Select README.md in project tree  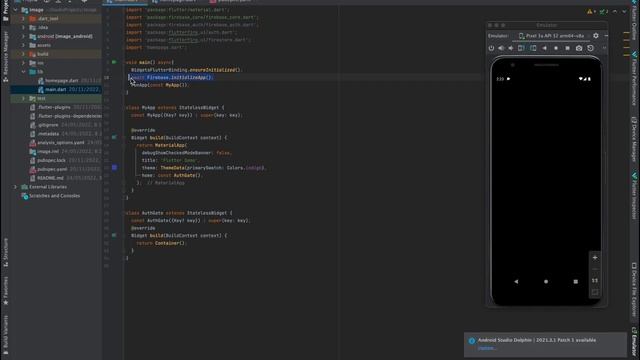pyautogui.click(x=50, y=178)
